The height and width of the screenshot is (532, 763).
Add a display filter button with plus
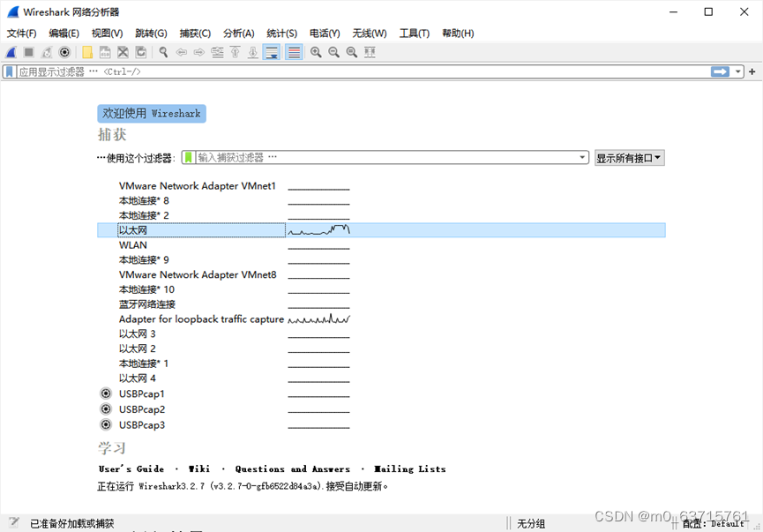point(752,72)
